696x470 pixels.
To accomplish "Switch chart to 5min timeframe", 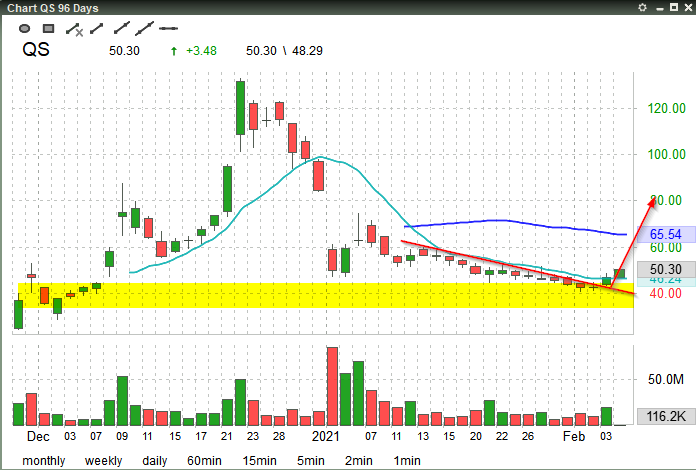I will pos(310,461).
